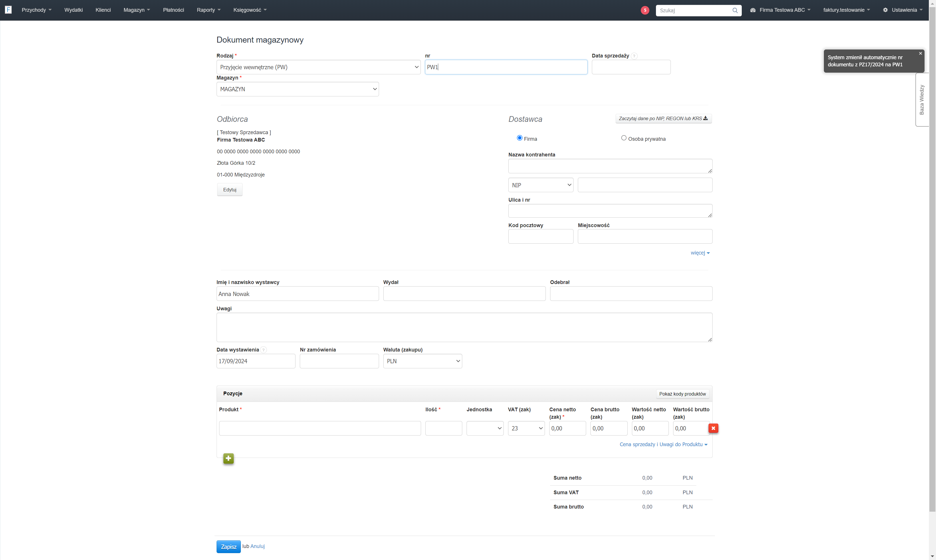Click the Pokaż kody produktów button
Viewport: 936px width, 560px height.
(x=682, y=394)
